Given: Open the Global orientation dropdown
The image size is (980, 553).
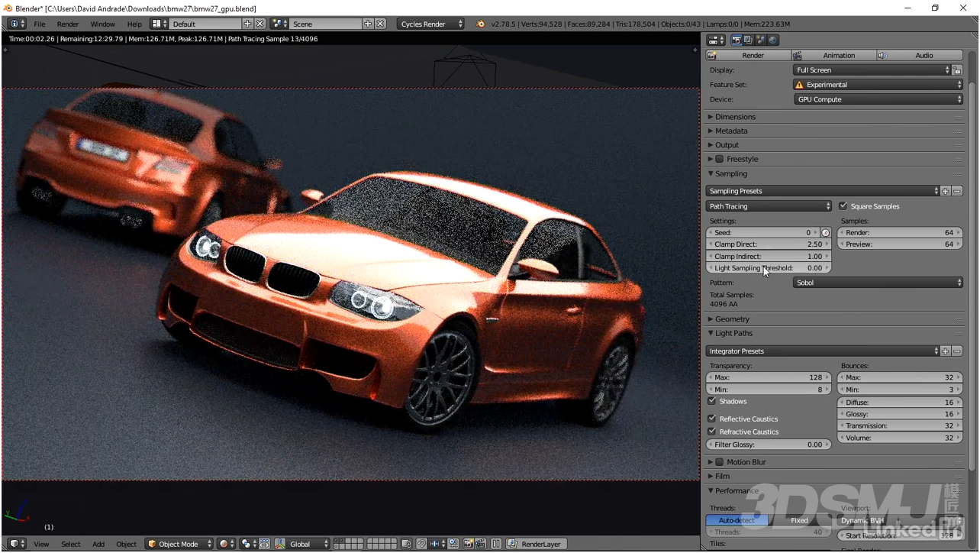Looking at the screenshot, I should [x=308, y=544].
